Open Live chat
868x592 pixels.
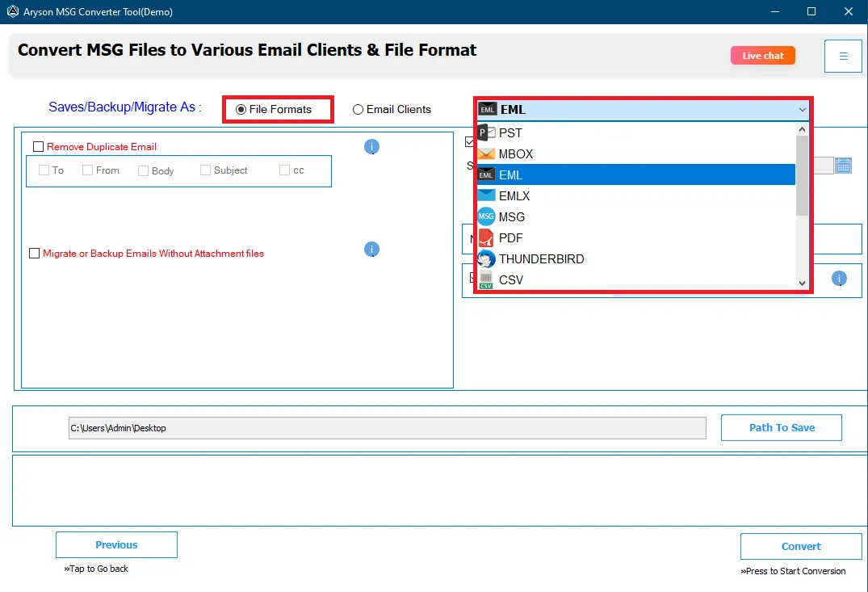point(763,56)
